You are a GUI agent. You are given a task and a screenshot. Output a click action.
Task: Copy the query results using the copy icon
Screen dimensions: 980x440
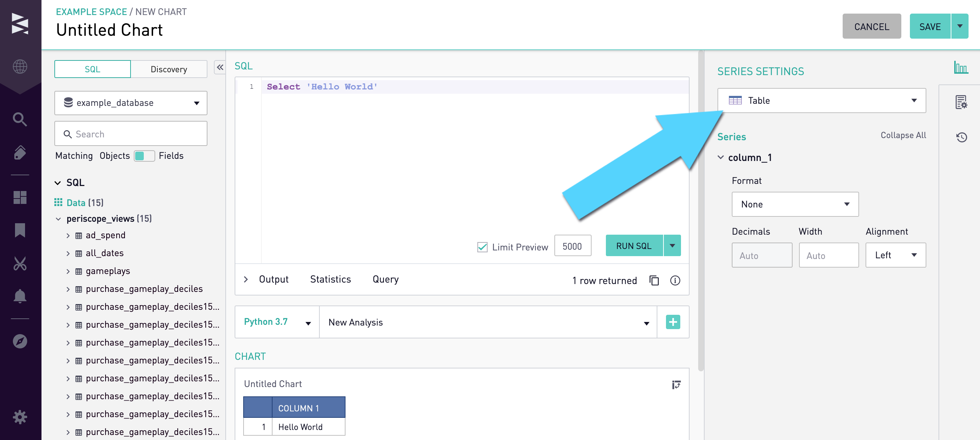[x=654, y=280]
